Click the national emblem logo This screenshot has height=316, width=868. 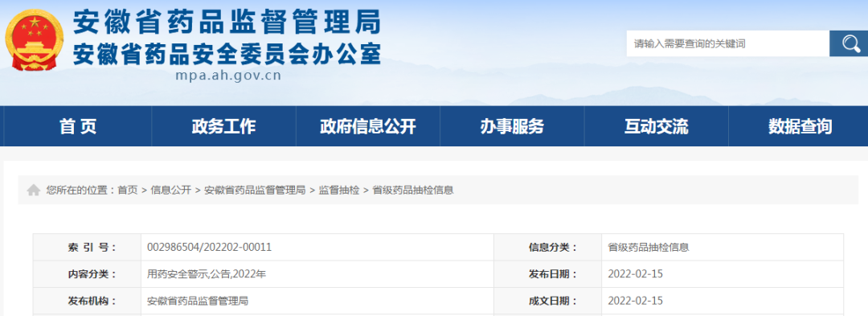click(x=34, y=40)
